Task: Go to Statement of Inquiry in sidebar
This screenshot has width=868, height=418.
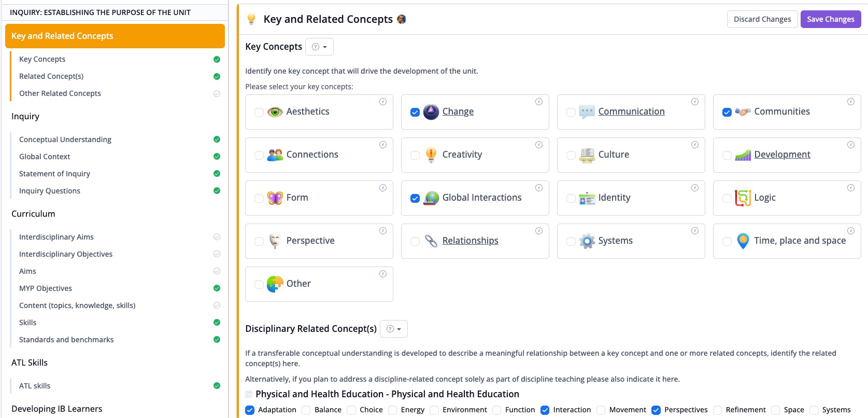Action: click(x=54, y=174)
